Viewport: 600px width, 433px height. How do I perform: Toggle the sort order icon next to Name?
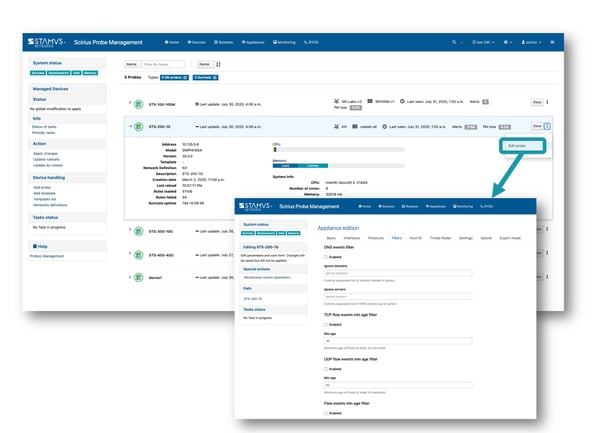[x=218, y=64]
